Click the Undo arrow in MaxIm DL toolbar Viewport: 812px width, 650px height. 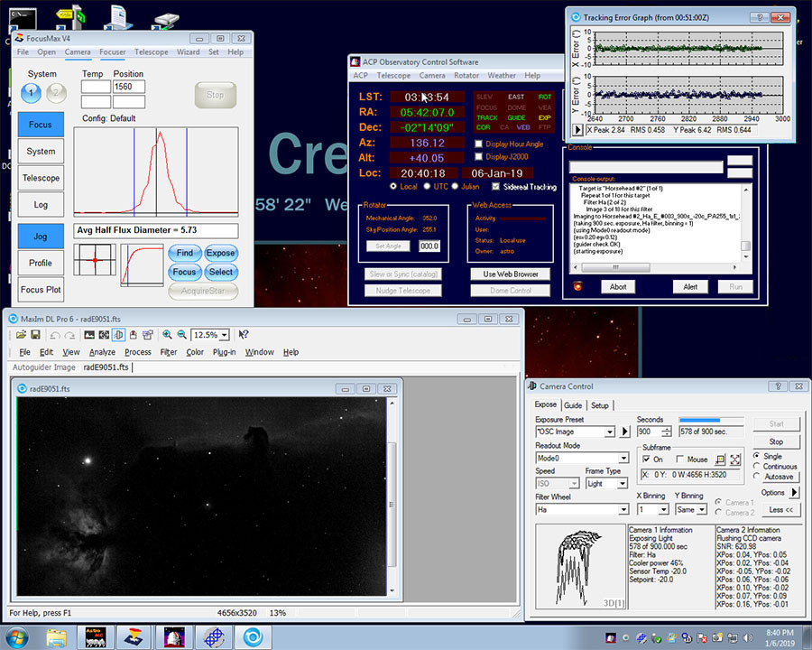coord(55,335)
